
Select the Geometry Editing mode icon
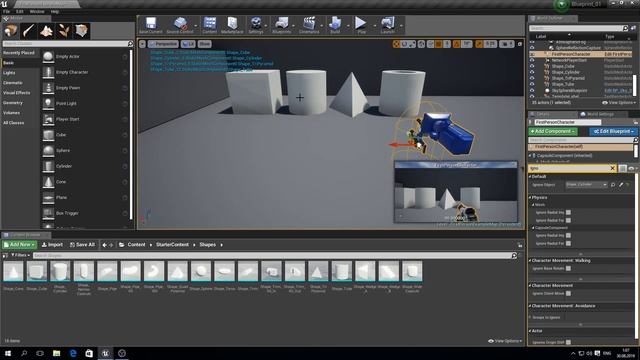pos(81,31)
